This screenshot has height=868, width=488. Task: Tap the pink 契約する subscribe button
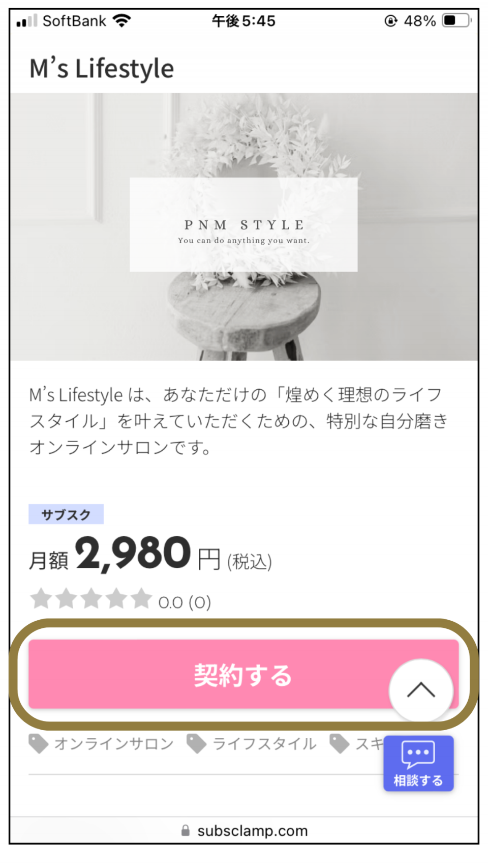[243, 674]
